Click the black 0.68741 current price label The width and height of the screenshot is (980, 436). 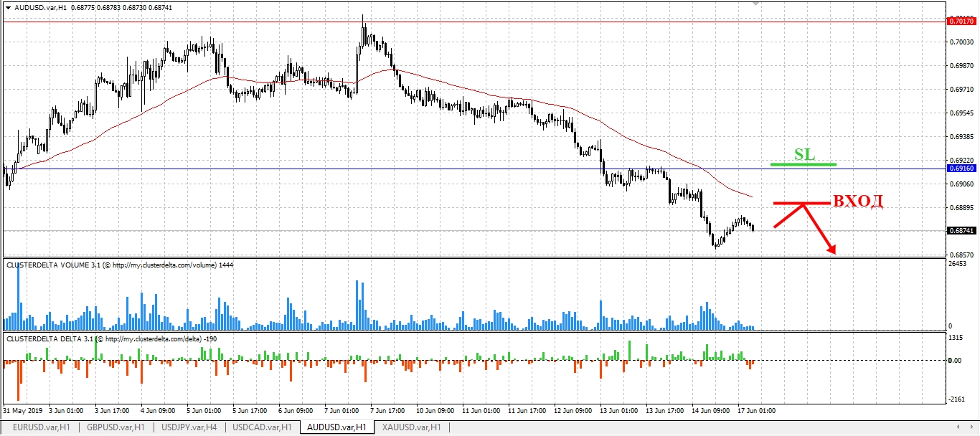point(962,231)
